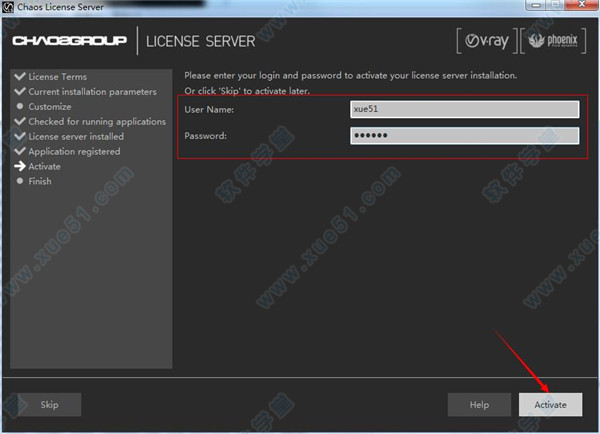Focus the Password input field
This screenshot has height=434, width=600.
465,135
